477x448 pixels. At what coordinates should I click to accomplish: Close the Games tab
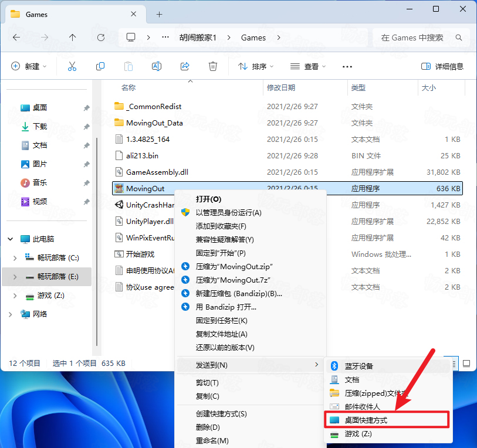point(134,14)
